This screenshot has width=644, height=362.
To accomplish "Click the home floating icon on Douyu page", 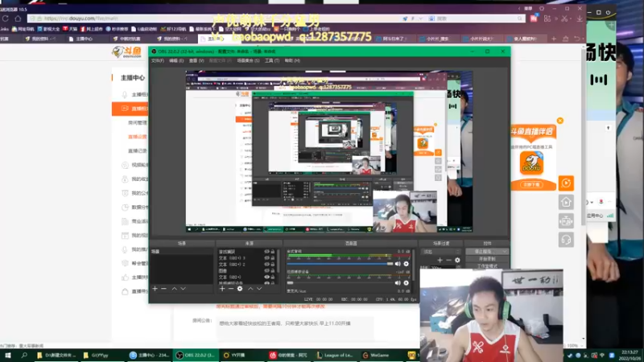I will point(566,202).
